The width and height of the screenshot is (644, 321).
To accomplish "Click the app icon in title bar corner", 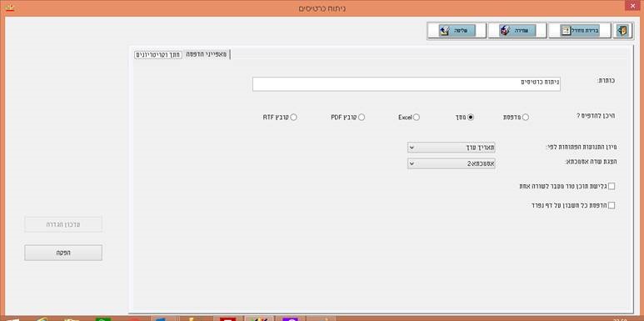I will click(9, 8).
